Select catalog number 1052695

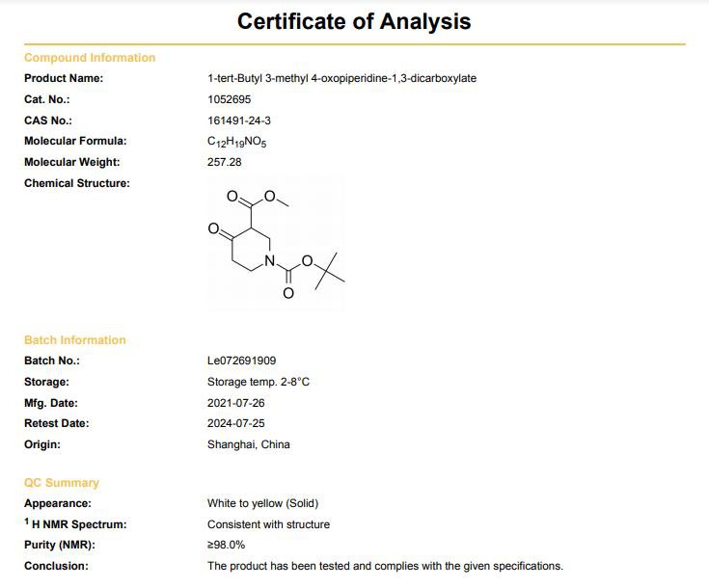(230, 99)
